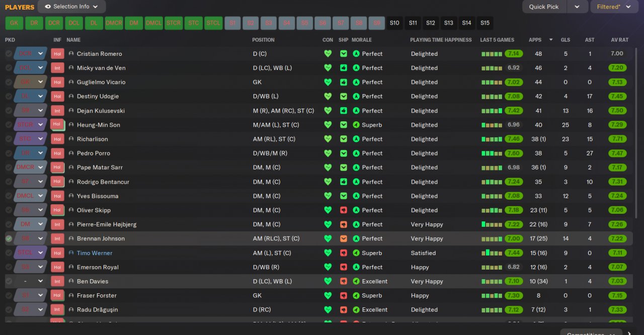Toggle Timo Werner's picked checkmark
The height and width of the screenshot is (335, 644).
pyautogui.click(x=9, y=253)
